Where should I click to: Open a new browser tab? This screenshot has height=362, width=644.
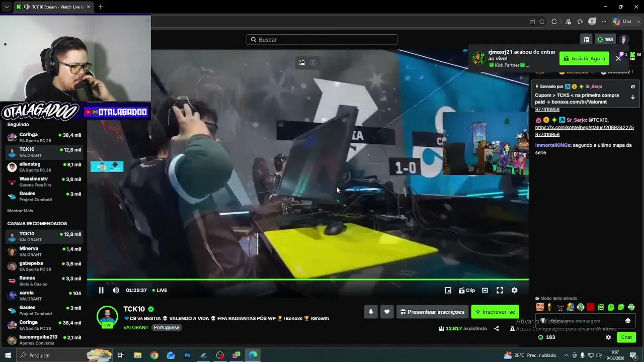coord(101,7)
